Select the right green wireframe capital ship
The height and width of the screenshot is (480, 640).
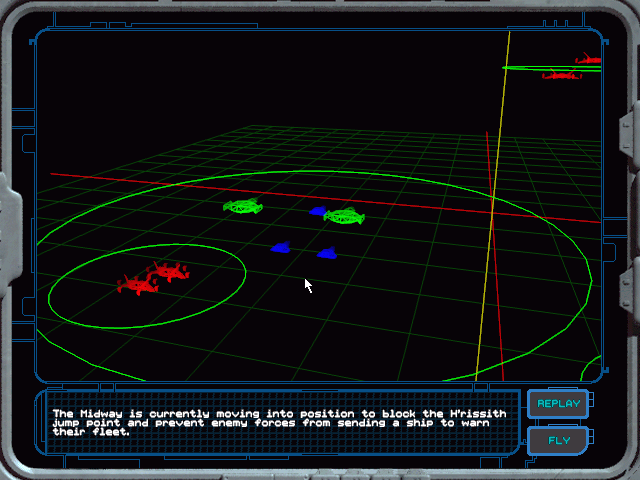pyautogui.click(x=344, y=216)
